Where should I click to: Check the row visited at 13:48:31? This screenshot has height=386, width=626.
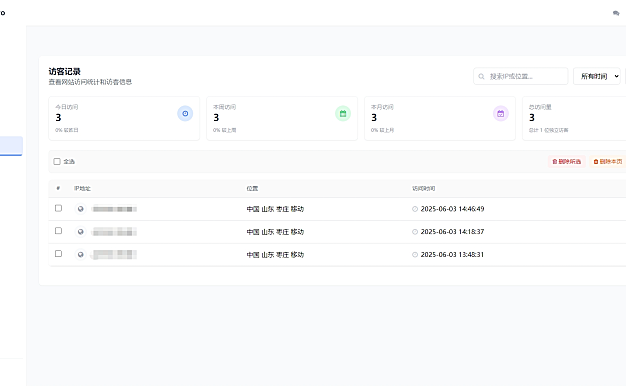tap(58, 253)
